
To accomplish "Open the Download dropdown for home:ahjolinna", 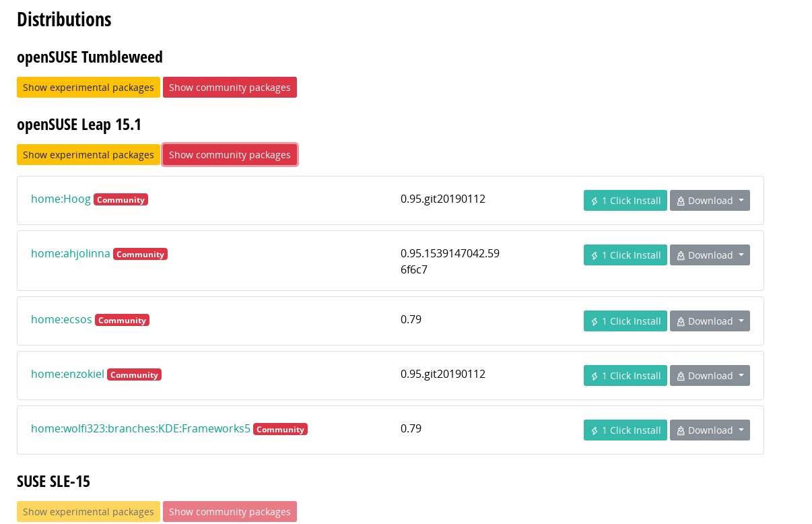I will click(x=710, y=255).
